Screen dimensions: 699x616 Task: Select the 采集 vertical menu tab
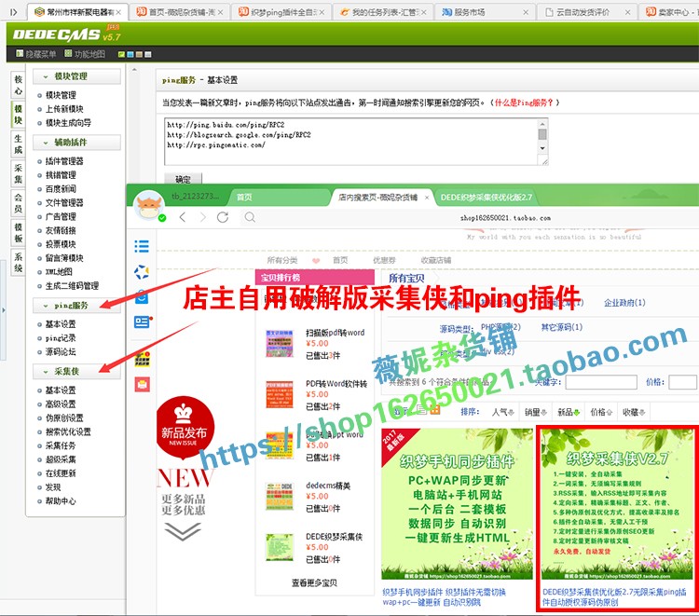click(x=19, y=174)
